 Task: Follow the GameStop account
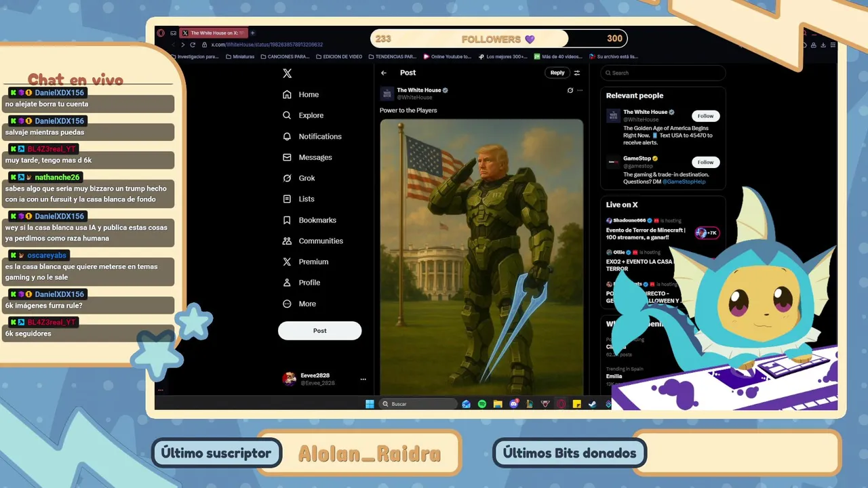tap(706, 162)
